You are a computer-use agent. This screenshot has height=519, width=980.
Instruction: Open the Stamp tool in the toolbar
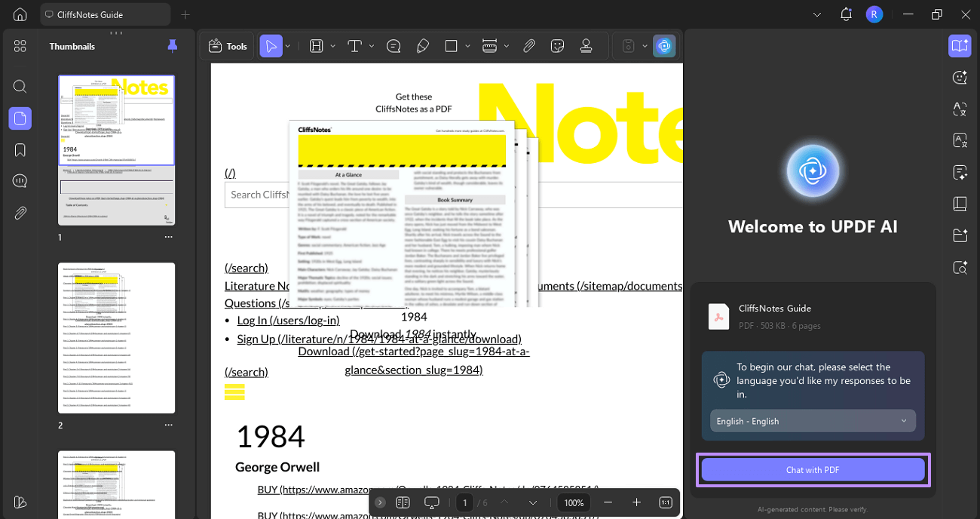coord(586,45)
